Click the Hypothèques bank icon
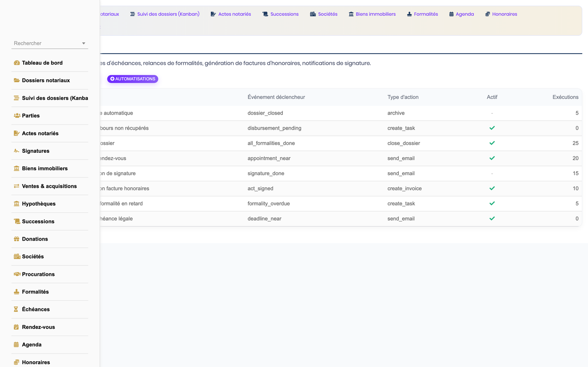Screen dimensions: 588x367 (x=17, y=204)
